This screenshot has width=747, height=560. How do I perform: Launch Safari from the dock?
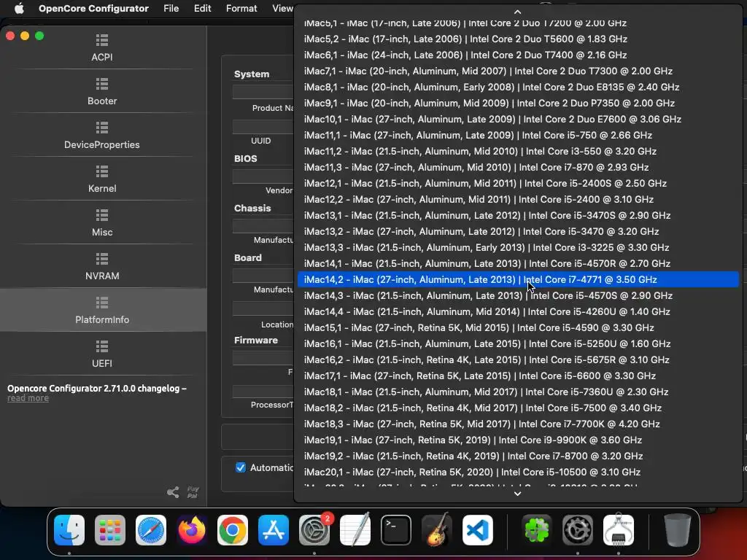(x=151, y=530)
